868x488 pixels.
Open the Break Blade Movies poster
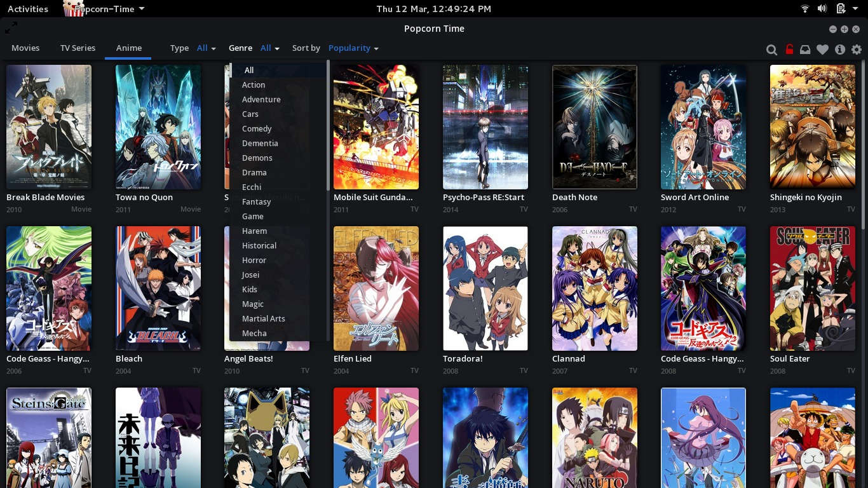pos(49,127)
